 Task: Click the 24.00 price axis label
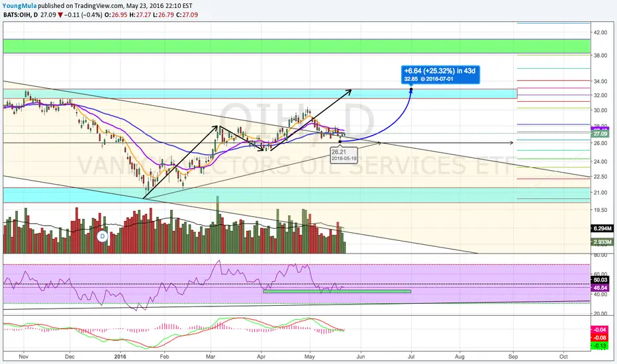[600, 161]
